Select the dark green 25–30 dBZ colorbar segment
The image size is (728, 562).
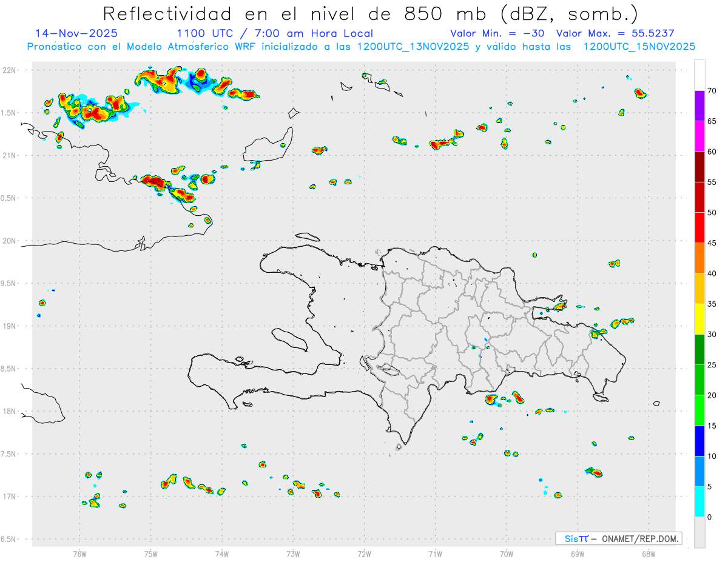699,350
